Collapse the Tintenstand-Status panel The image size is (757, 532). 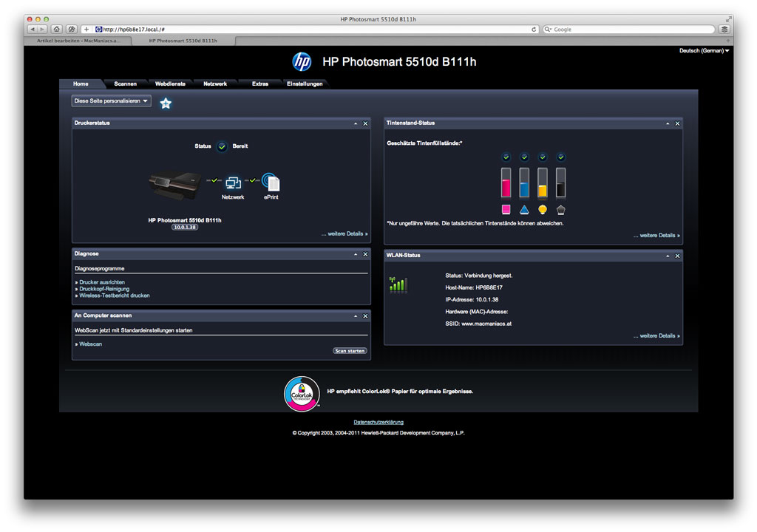(668, 123)
